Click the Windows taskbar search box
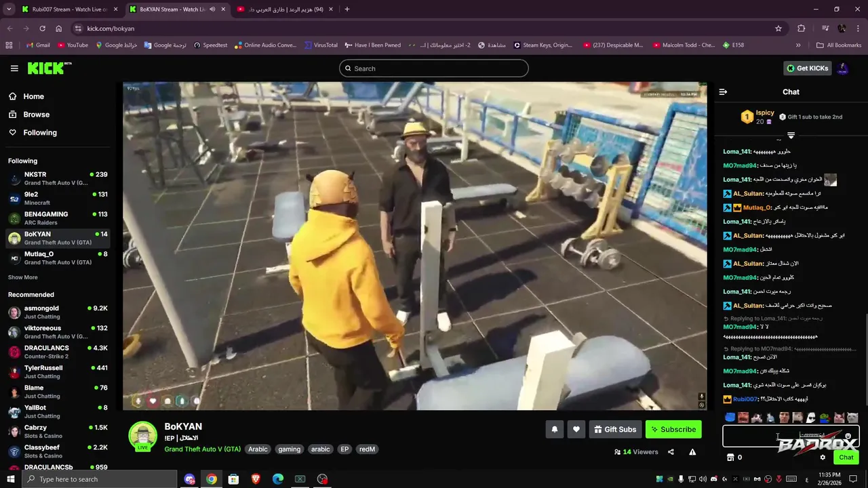 click(98, 479)
